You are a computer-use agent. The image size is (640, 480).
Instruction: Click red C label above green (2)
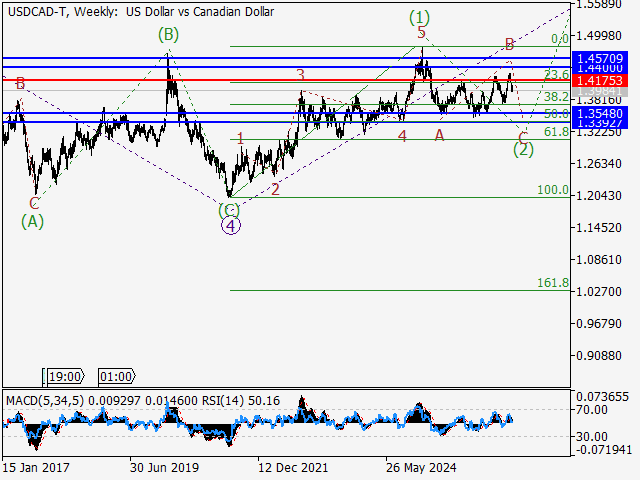(523, 137)
